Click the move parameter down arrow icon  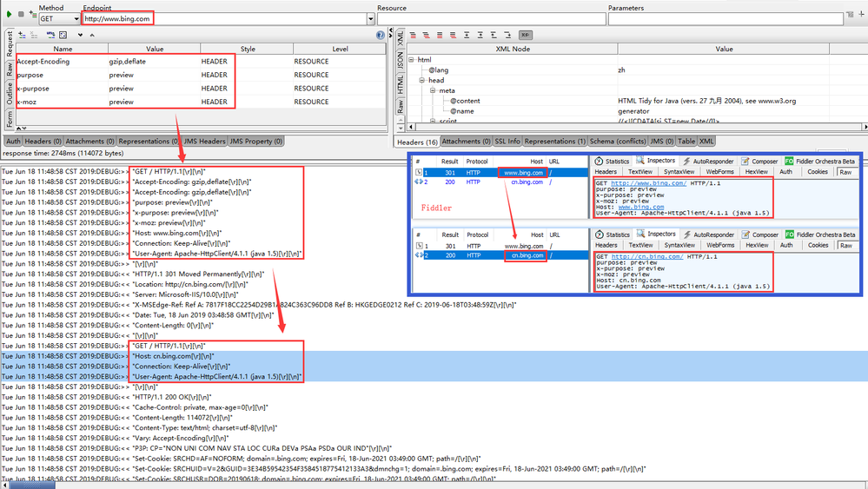(x=80, y=35)
